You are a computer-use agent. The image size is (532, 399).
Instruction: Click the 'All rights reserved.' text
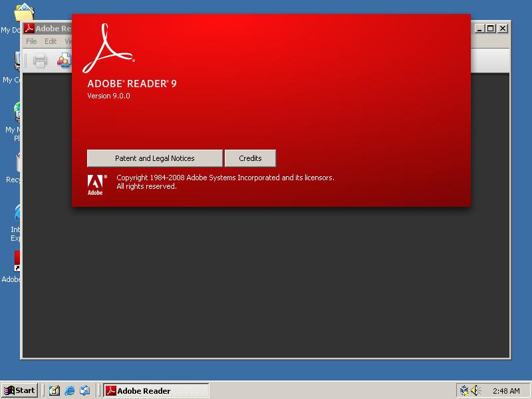point(146,186)
